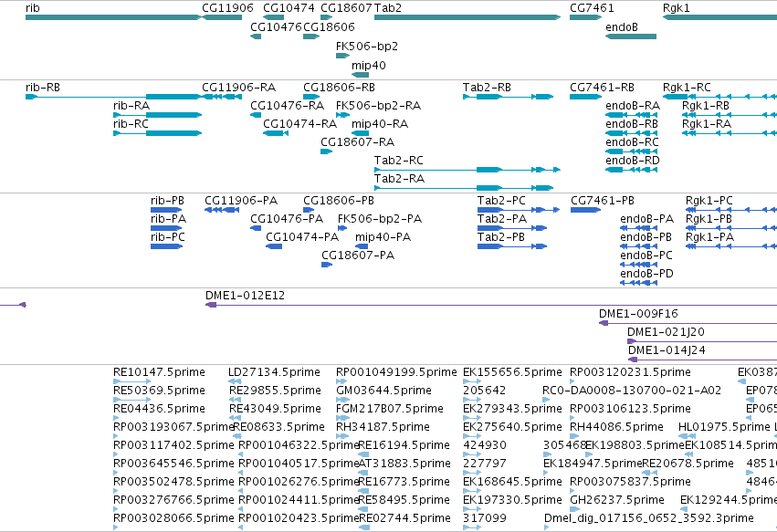The image size is (777, 532).
Task: Click the 317099 EST label
Action: (x=485, y=518)
